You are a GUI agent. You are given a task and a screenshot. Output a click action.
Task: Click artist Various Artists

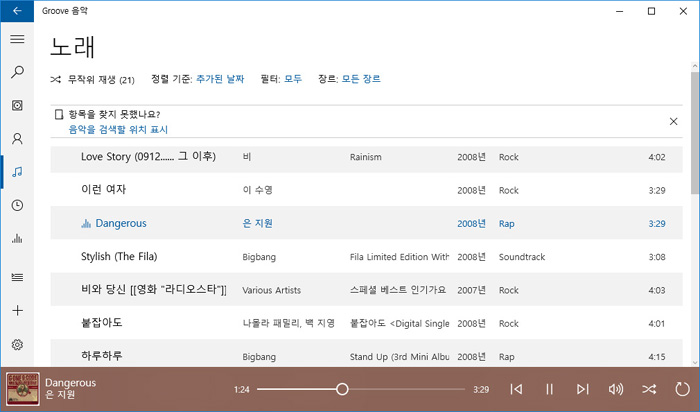click(271, 290)
